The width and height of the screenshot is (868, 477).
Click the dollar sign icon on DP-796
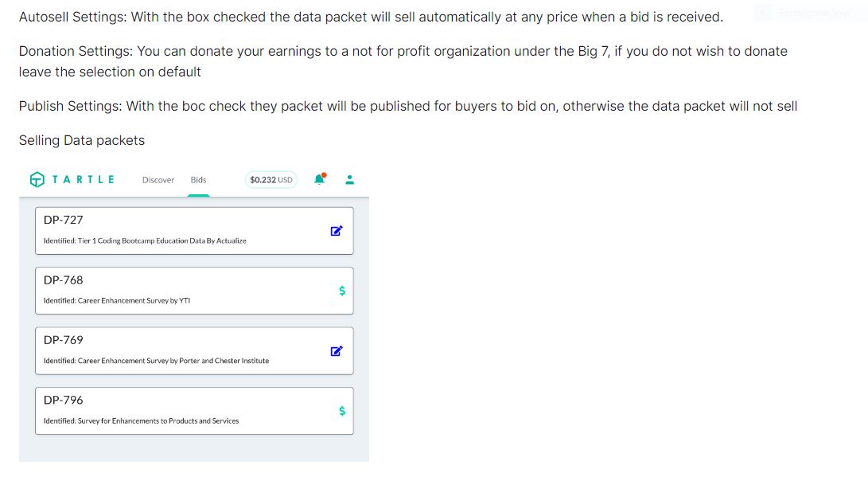(x=342, y=411)
